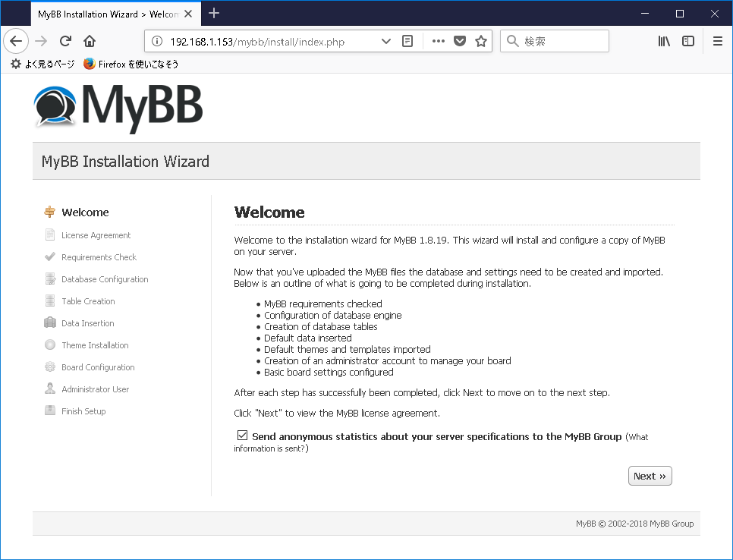
Task: Select the Board Configuration step label
Action: 98,367
